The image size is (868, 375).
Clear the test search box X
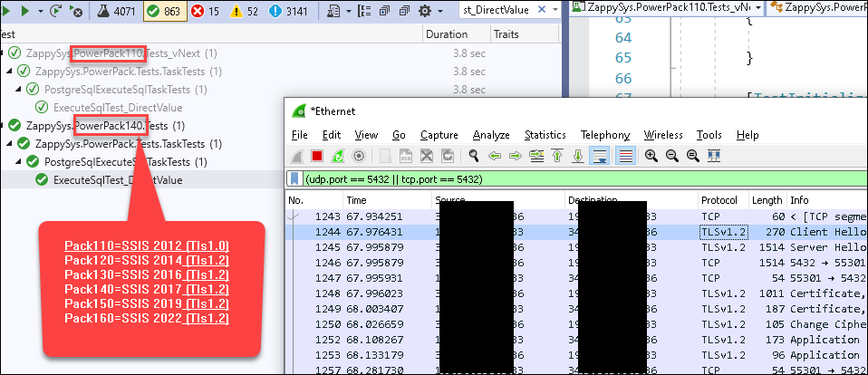tap(542, 9)
